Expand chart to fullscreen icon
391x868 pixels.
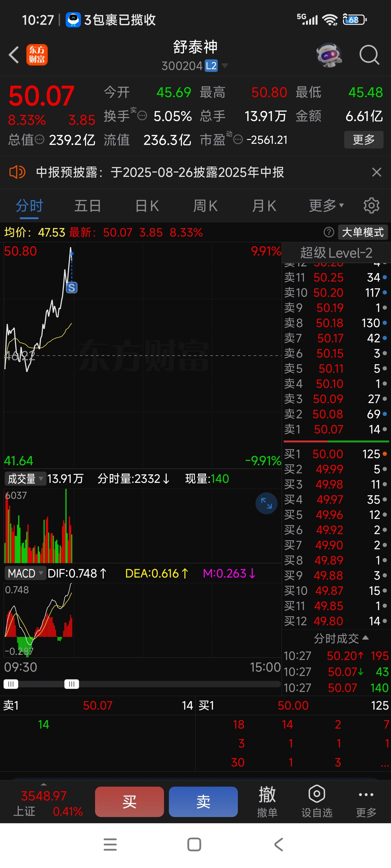(x=266, y=503)
